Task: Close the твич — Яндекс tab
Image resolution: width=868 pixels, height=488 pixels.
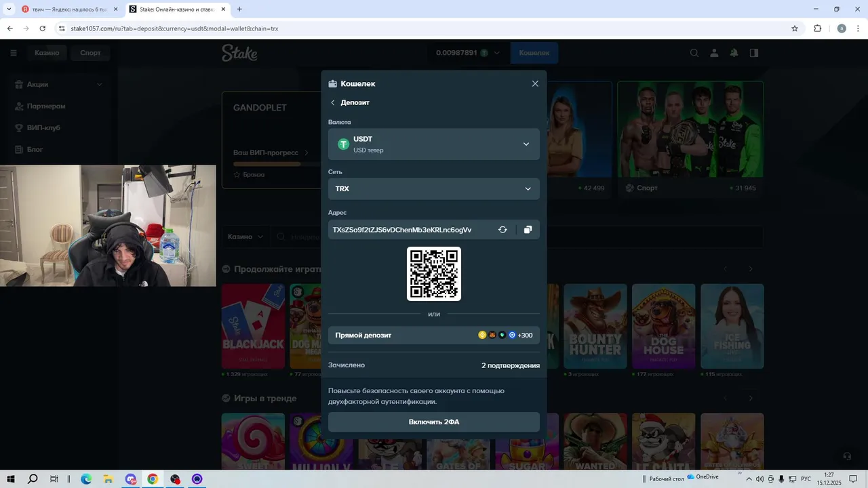Action: click(x=115, y=9)
